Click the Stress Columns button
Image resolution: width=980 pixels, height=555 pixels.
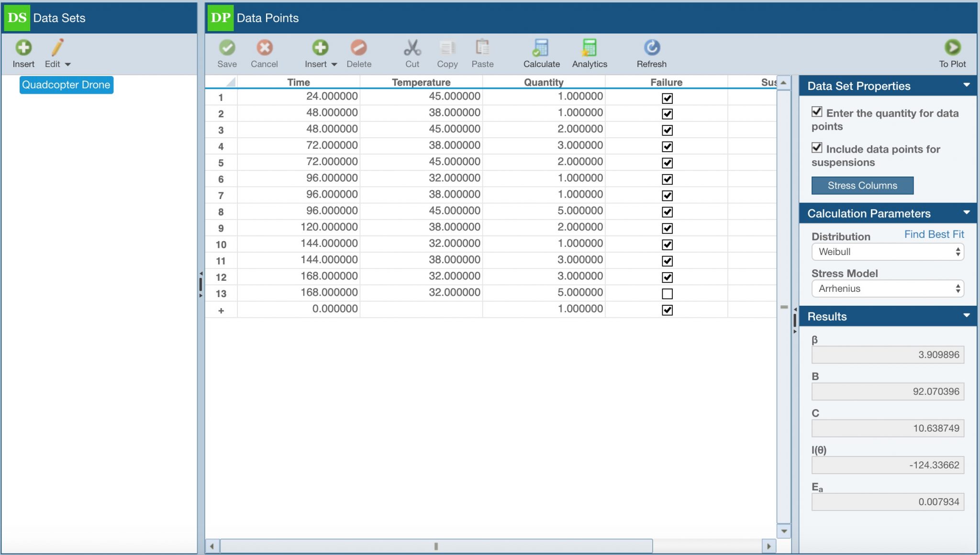[862, 186]
